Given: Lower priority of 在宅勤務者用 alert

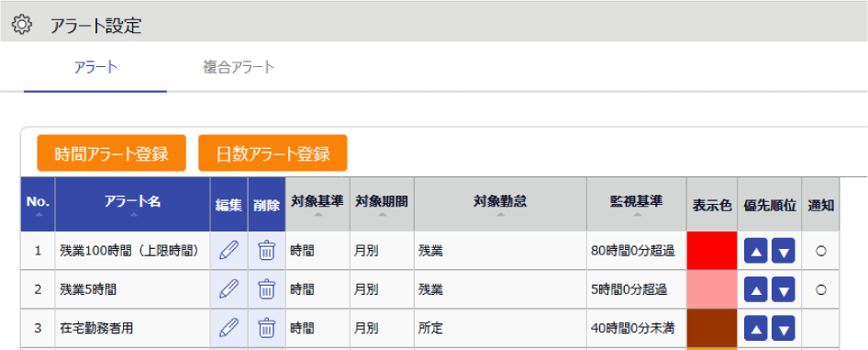Looking at the screenshot, I should click(x=784, y=328).
